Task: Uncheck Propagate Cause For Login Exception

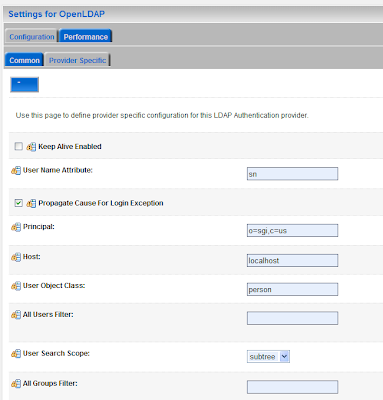Action: [19, 203]
